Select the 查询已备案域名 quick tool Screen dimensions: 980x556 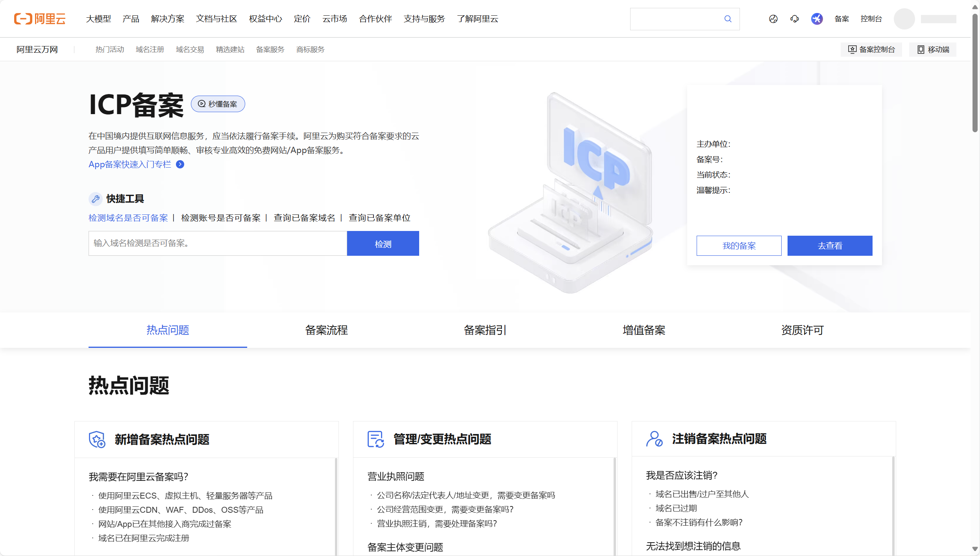304,218
